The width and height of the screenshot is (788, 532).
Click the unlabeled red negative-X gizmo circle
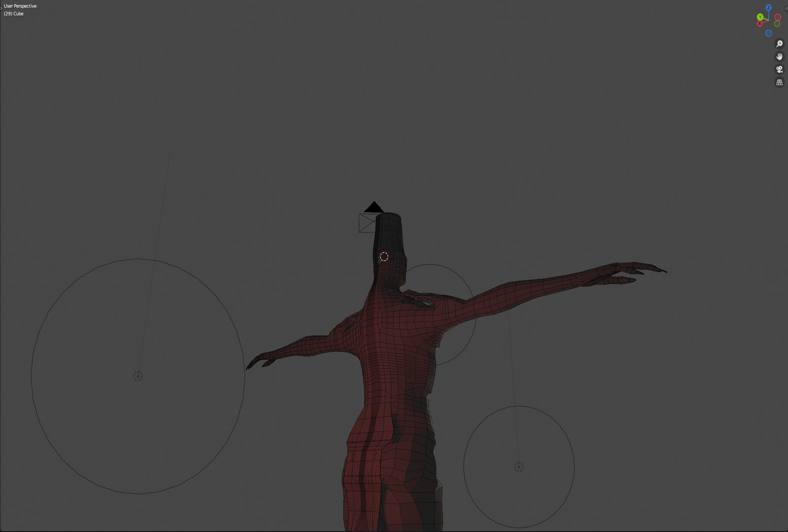pos(778,17)
